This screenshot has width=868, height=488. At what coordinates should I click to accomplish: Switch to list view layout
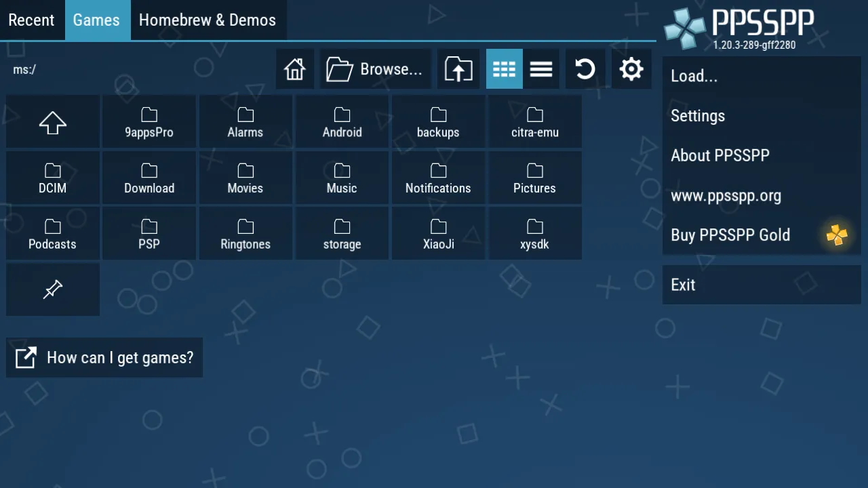(541, 69)
